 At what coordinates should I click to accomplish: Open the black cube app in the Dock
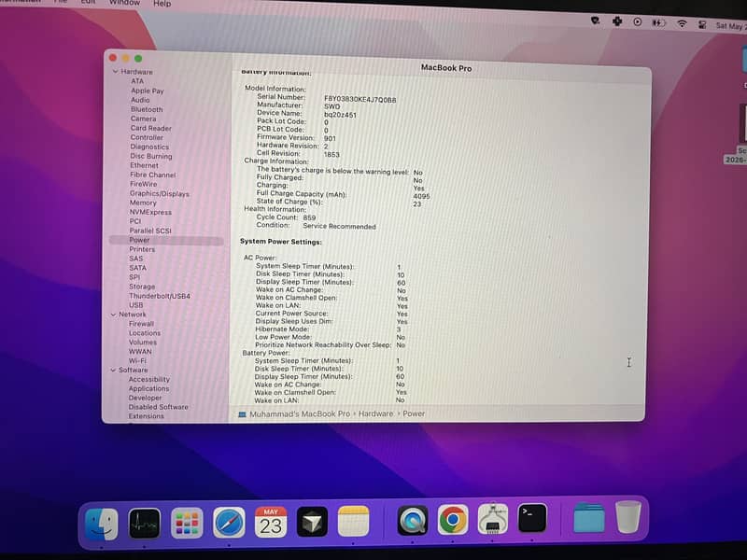[x=312, y=522]
